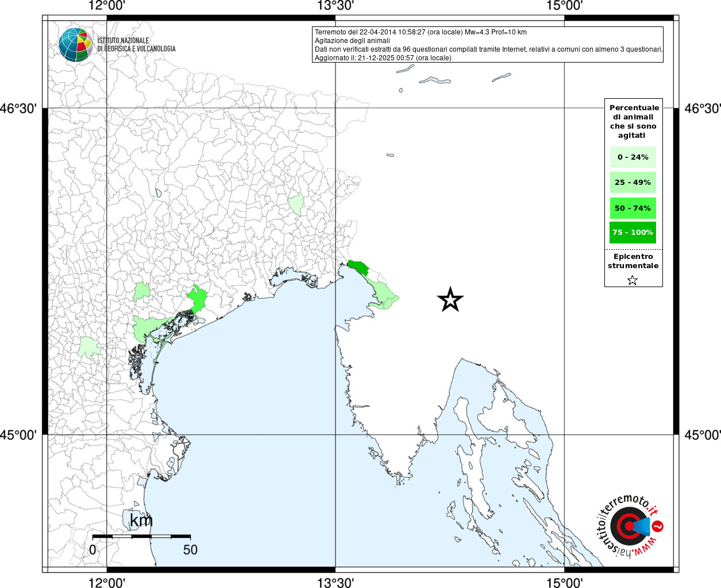
Task: Click the km scale bar
Action: 141,536
